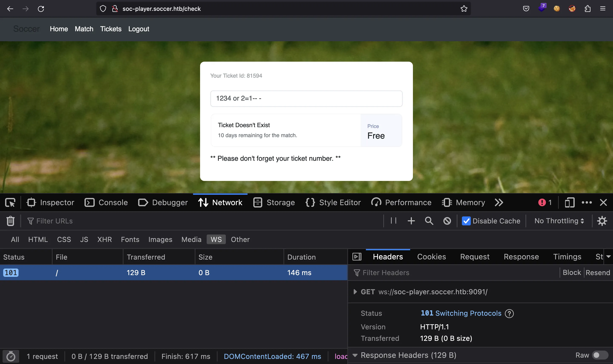The height and width of the screenshot is (364, 613).
Task: Open the Extensions puzzle-piece menu
Action: tap(587, 9)
